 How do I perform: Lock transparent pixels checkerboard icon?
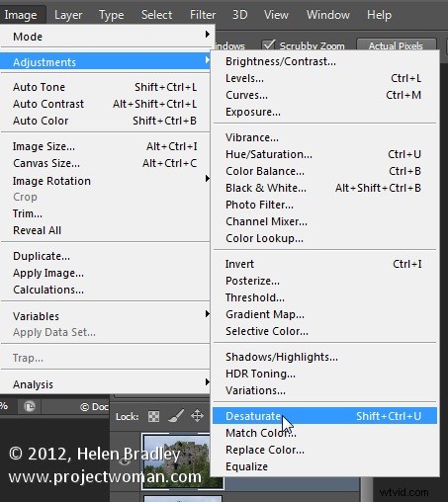pyautogui.click(x=153, y=416)
